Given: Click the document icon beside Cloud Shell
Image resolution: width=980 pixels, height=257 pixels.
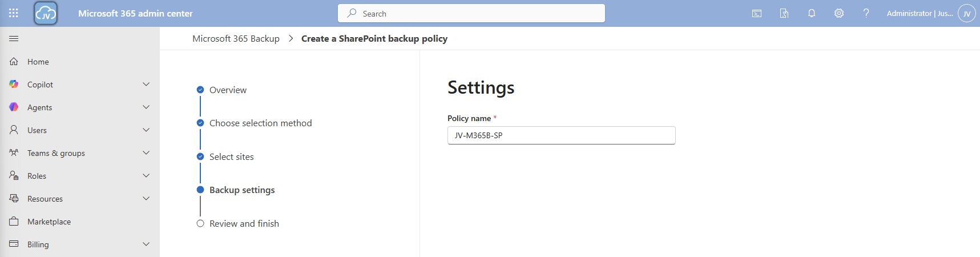Looking at the screenshot, I should pyautogui.click(x=784, y=13).
